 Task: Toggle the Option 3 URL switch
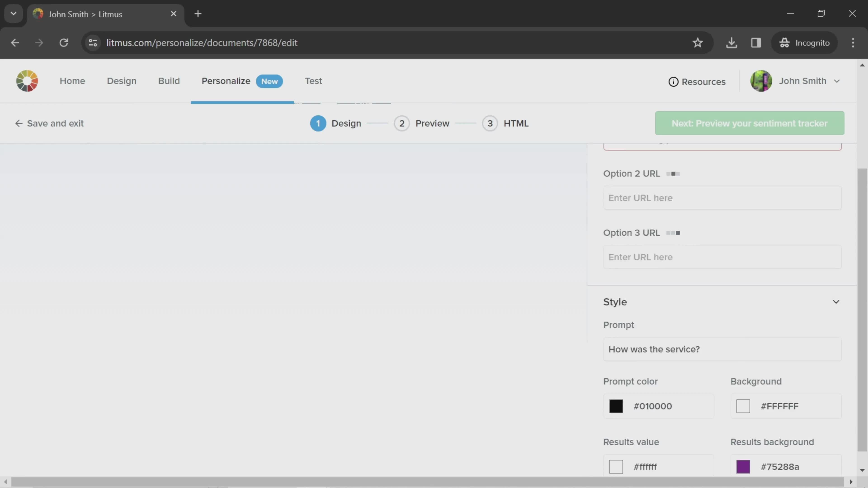tap(673, 232)
